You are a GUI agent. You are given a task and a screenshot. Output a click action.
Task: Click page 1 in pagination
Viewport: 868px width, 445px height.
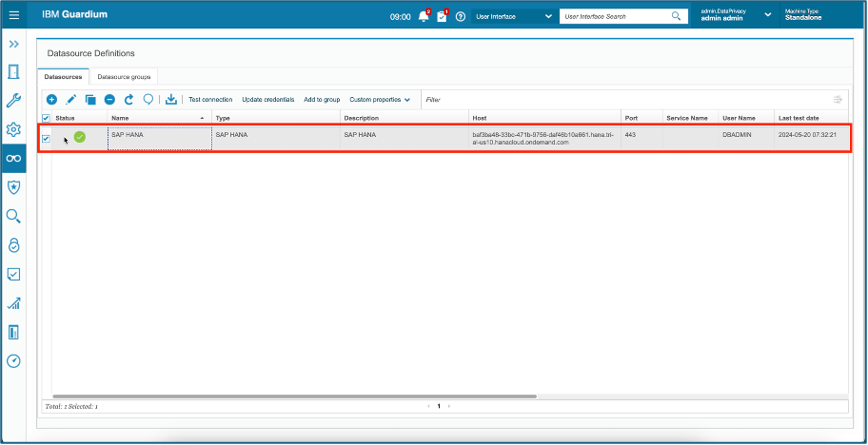[x=439, y=406]
